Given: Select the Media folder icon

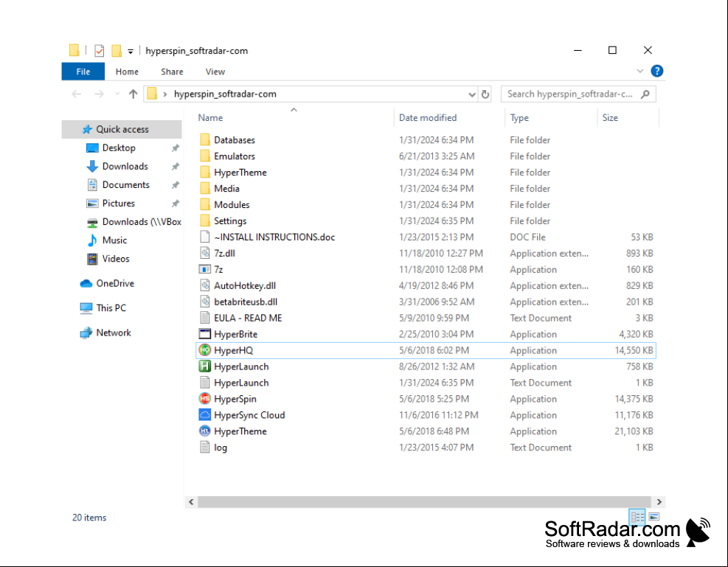Looking at the screenshot, I should point(205,188).
